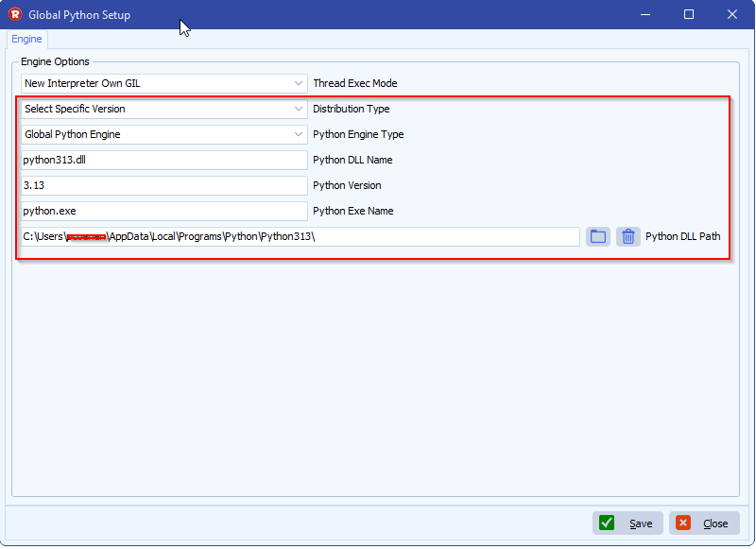Image resolution: width=756 pixels, height=549 pixels.
Task: Open the Thread Exec Mode dropdown
Action: coord(163,83)
